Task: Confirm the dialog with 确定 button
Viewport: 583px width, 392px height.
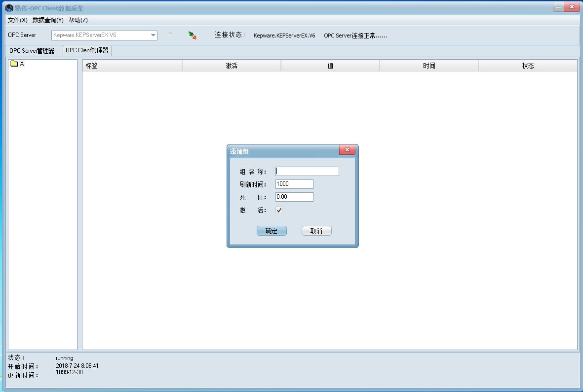Action: 272,231
